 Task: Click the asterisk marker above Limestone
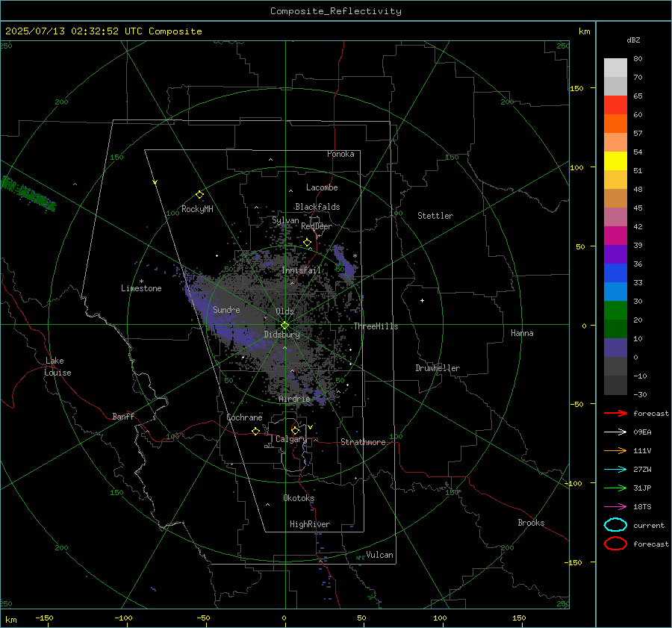pos(141,282)
